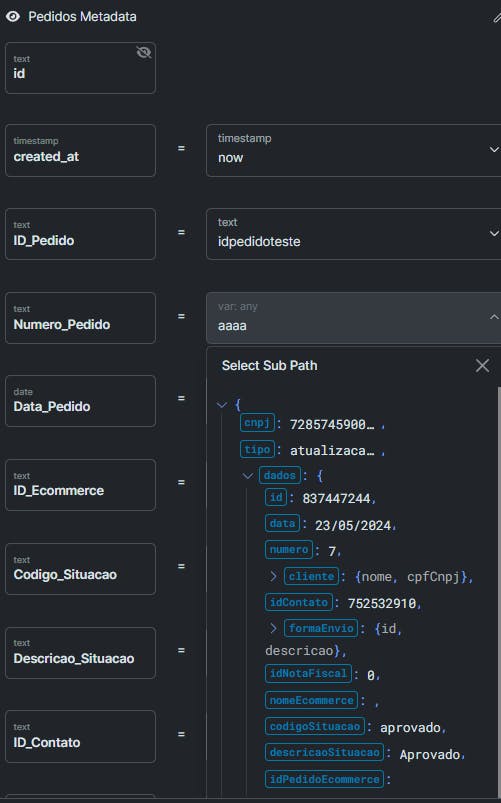Expand the cliente object node
501x803 pixels.
(274, 576)
